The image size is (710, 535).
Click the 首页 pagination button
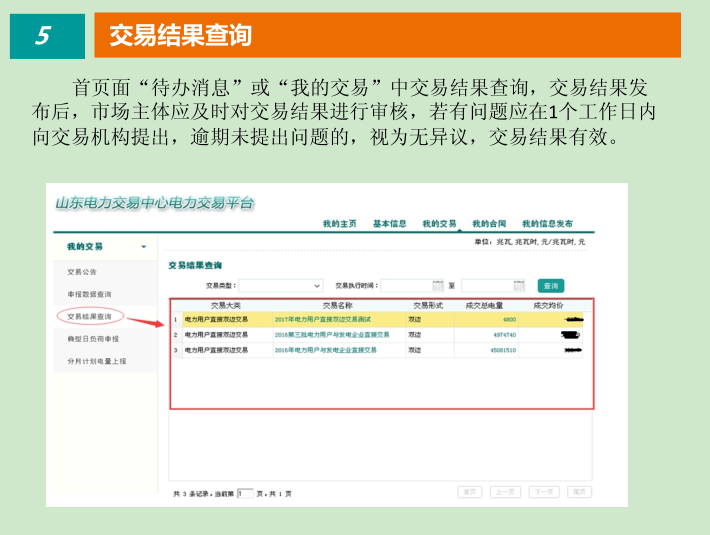[x=469, y=492]
